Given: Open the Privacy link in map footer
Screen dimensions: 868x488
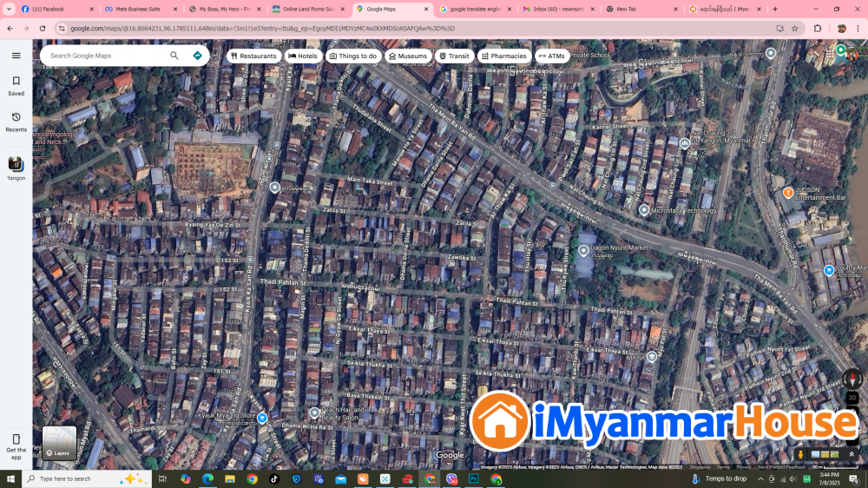Looking at the screenshot, I should (x=744, y=467).
